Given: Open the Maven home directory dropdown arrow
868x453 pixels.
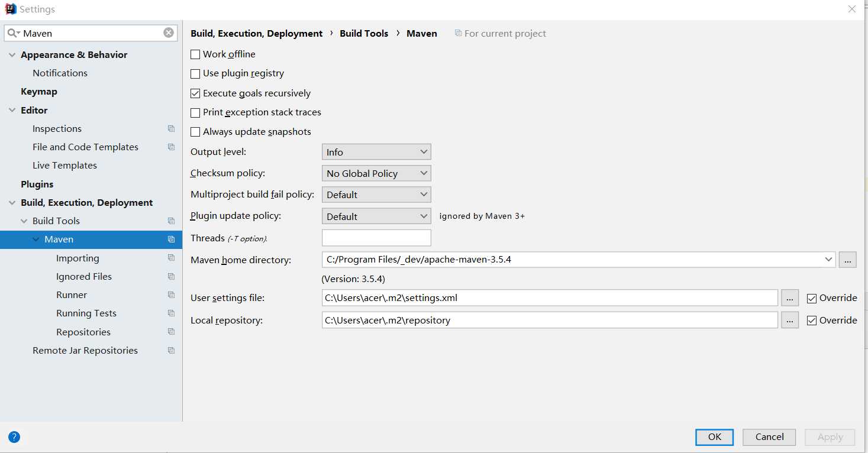Looking at the screenshot, I should click(828, 259).
